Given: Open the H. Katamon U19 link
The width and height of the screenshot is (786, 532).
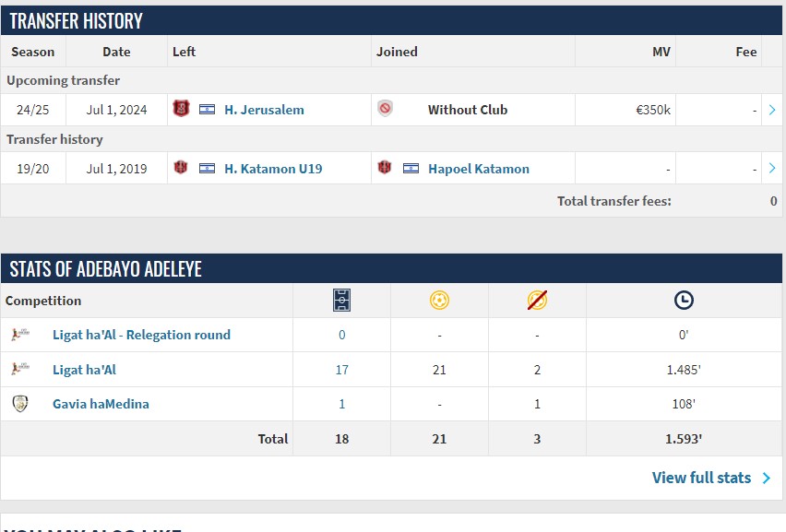Looking at the screenshot, I should (273, 169).
